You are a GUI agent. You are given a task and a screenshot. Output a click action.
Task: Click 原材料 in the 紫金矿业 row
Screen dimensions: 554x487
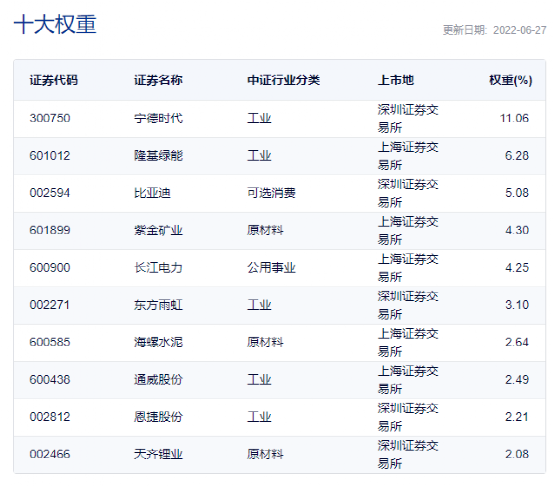265,230
